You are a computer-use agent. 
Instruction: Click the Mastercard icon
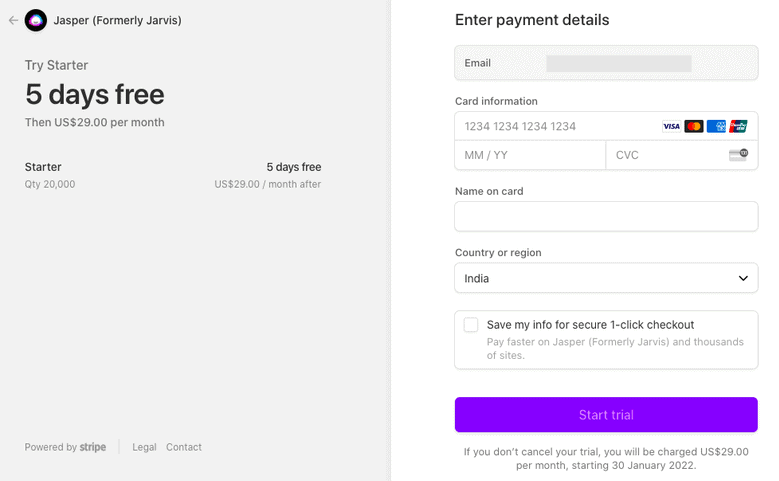tap(694, 127)
